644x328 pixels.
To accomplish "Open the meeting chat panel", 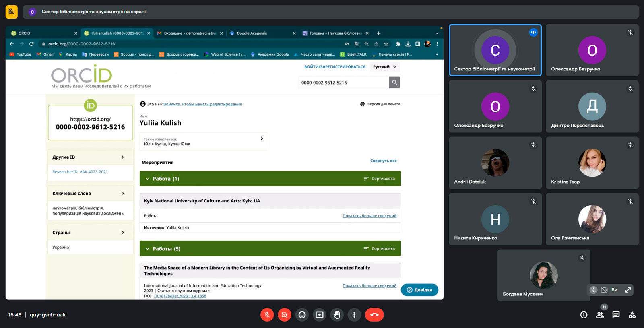I will pyautogui.click(x=616, y=315).
